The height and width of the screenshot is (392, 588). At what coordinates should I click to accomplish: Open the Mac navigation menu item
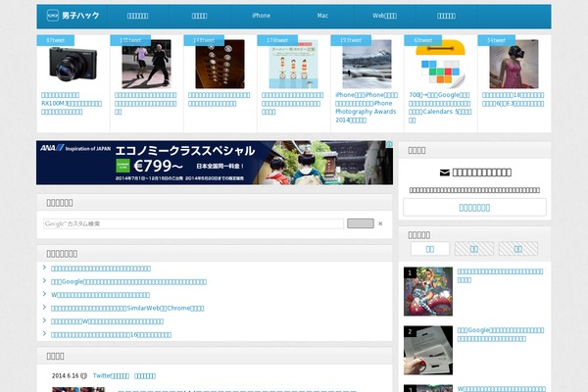(x=322, y=16)
